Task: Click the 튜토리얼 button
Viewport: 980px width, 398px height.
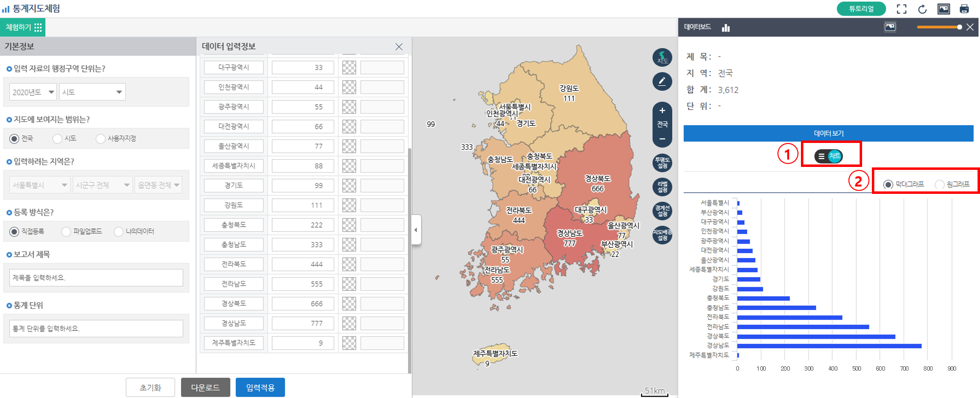Action: pos(861,9)
